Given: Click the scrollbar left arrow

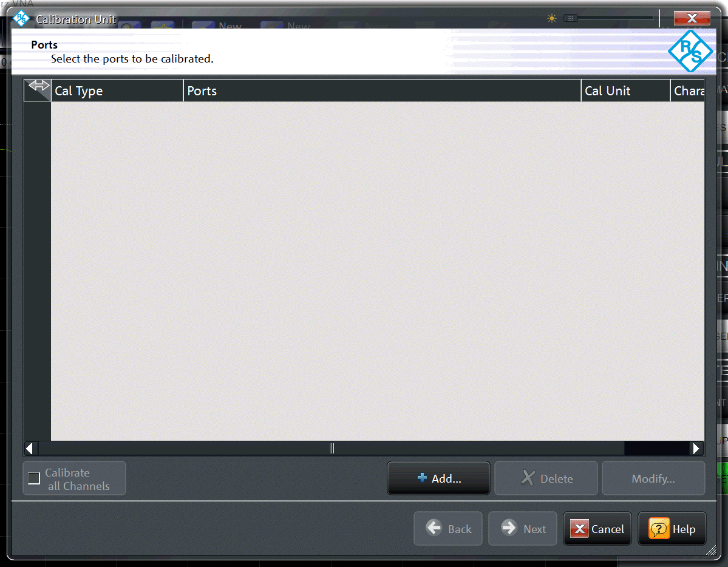Looking at the screenshot, I should pos(29,449).
